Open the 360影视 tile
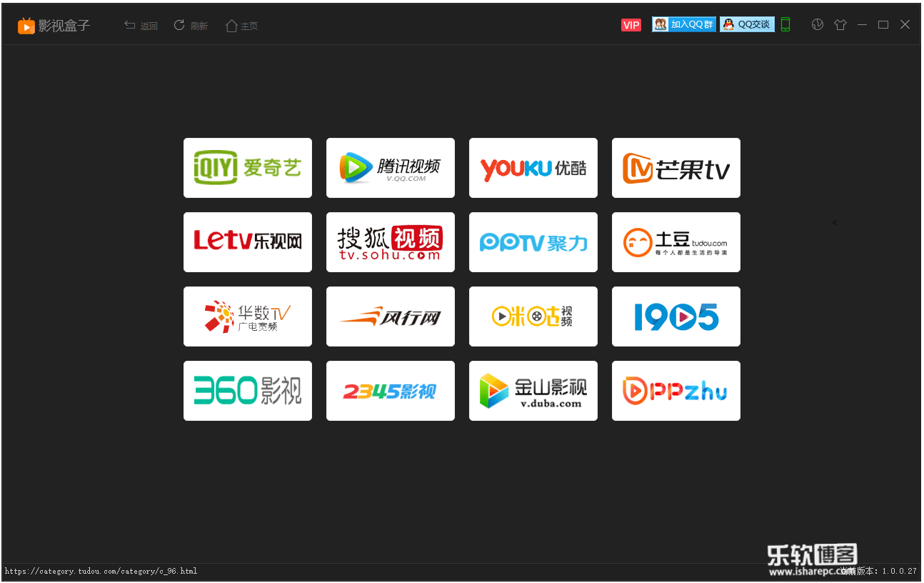The image size is (924, 583). (248, 391)
